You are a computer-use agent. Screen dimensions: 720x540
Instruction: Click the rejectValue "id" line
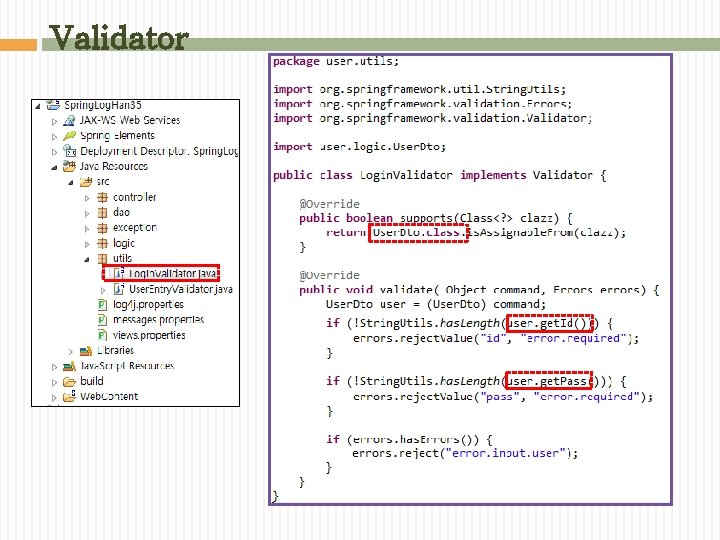(495, 338)
